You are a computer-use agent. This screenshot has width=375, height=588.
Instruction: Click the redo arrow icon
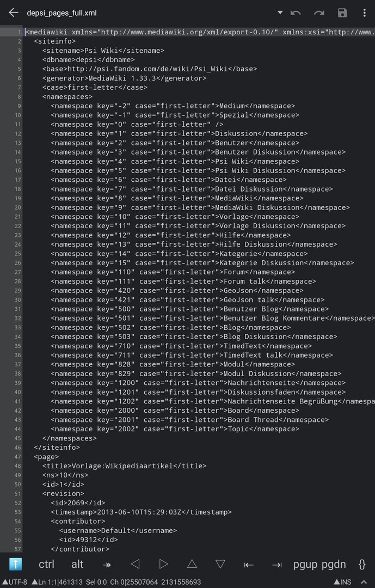point(319,13)
